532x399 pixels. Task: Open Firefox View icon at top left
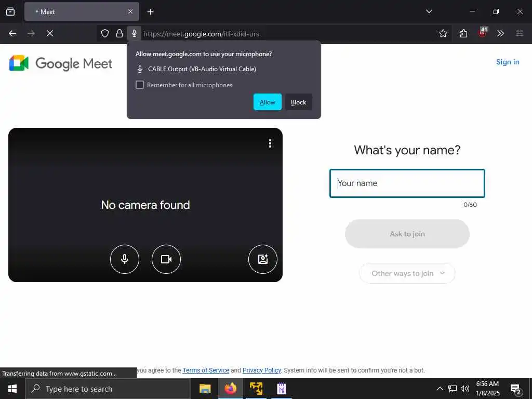(x=10, y=11)
